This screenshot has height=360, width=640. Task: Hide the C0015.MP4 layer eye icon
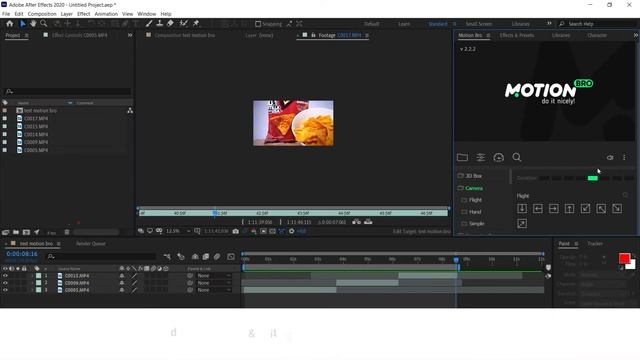pos(5,276)
